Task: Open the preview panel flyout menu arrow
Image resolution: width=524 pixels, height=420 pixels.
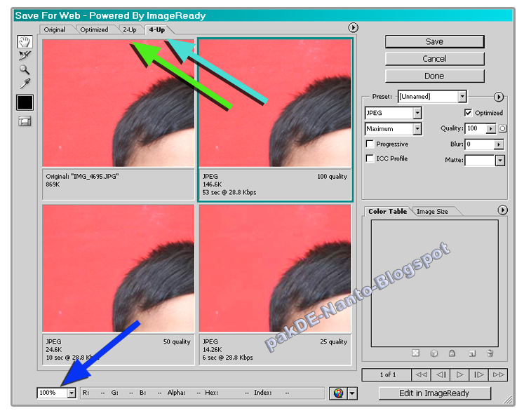Action: point(354,27)
